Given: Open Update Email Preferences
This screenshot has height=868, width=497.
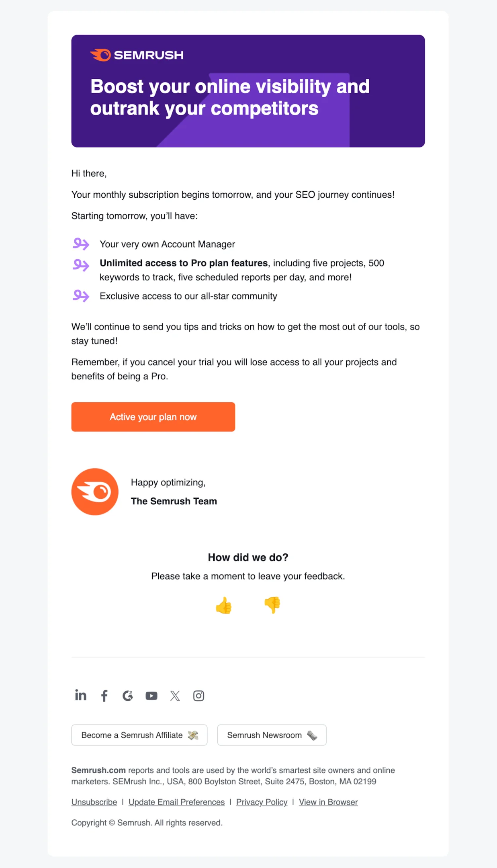Looking at the screenshot, I should (176, 802).
